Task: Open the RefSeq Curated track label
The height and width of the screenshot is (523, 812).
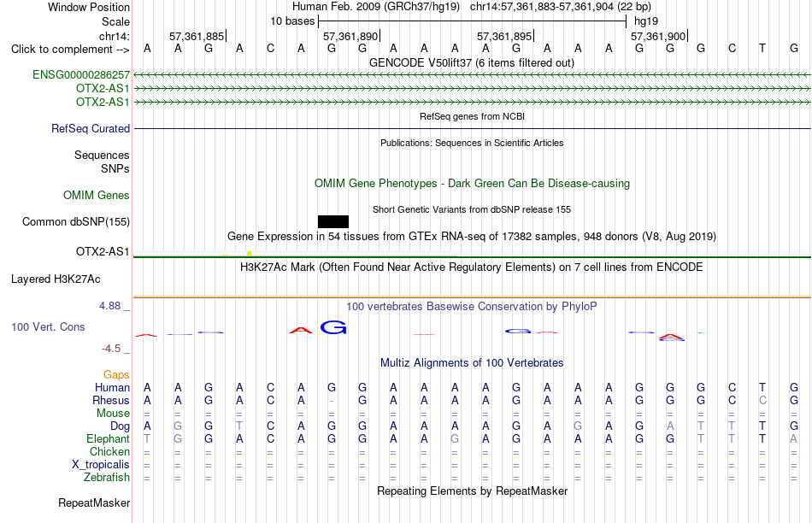Action: point(91,128)
